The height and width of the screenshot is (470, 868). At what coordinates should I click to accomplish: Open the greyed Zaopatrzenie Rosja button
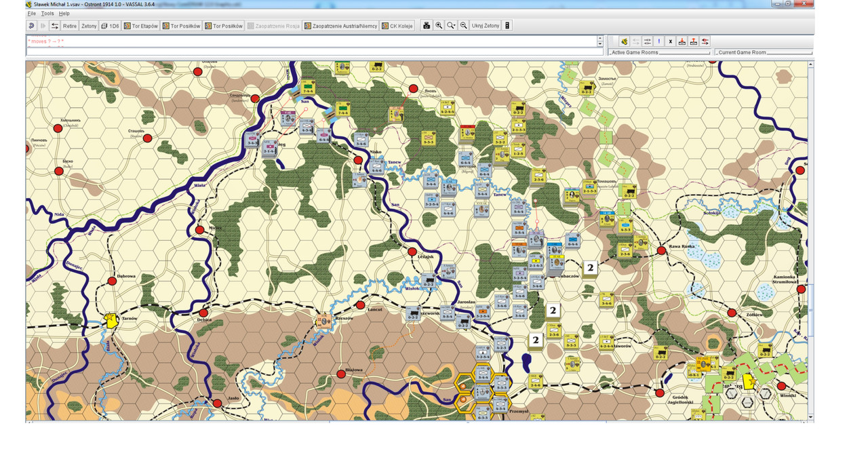click(x=273, y=26)
